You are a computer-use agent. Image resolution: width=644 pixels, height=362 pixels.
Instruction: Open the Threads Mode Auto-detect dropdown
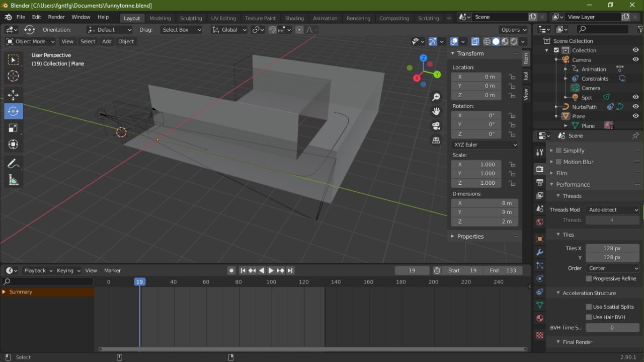tap(613, 209)
